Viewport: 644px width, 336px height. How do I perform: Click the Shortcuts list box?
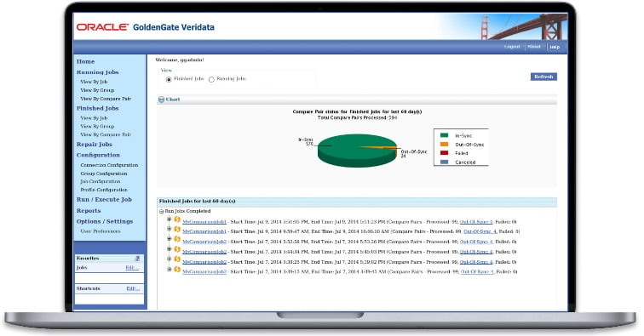[109, 299]
